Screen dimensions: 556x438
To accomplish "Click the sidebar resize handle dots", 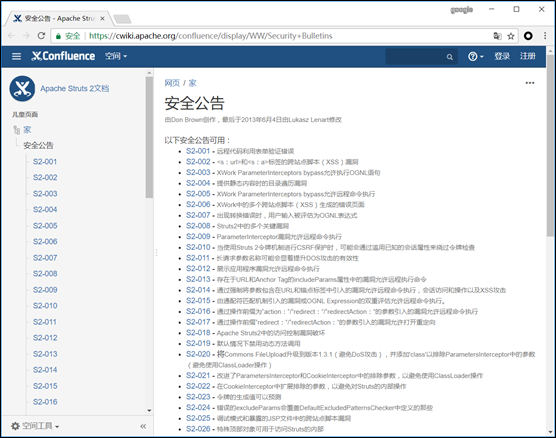I will pos(156,253).
